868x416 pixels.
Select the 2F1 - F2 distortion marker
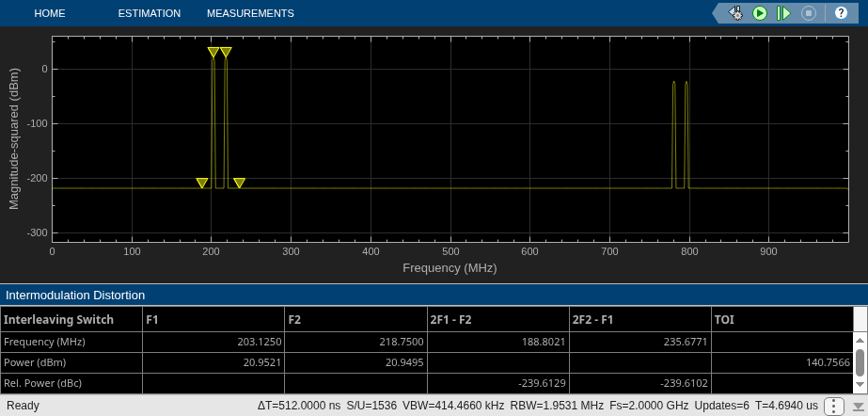tap(202, 183)
